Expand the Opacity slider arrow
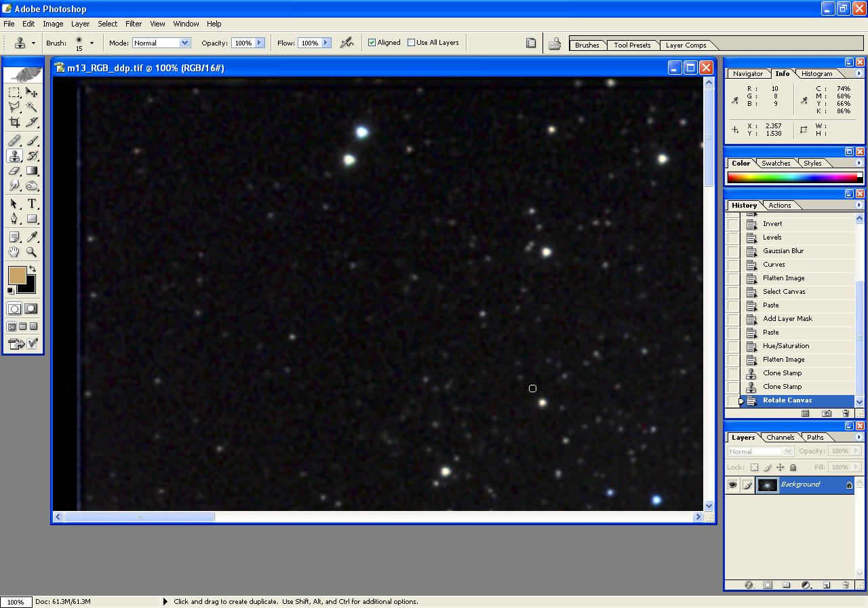 tap(259, 43)
